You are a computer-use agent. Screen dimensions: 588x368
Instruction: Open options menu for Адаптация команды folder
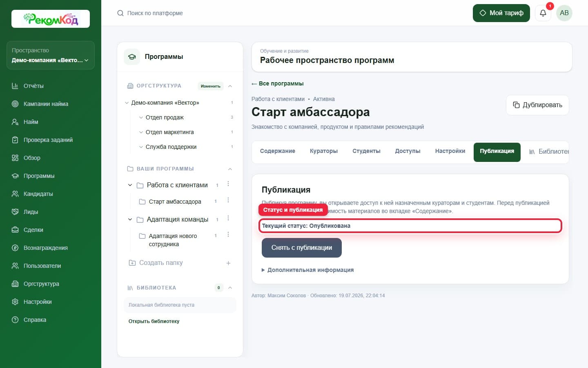point(228,218)
